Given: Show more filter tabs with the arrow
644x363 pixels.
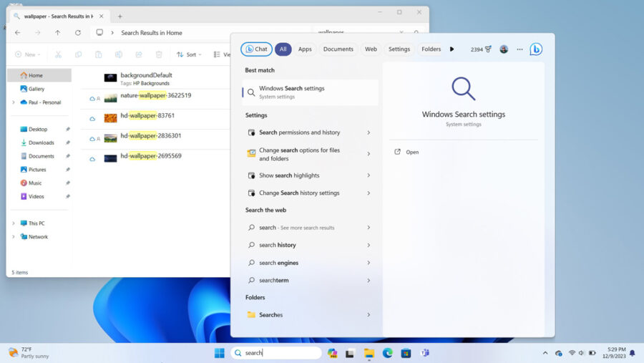Looking at the screenshot, I should click(452, 49).
